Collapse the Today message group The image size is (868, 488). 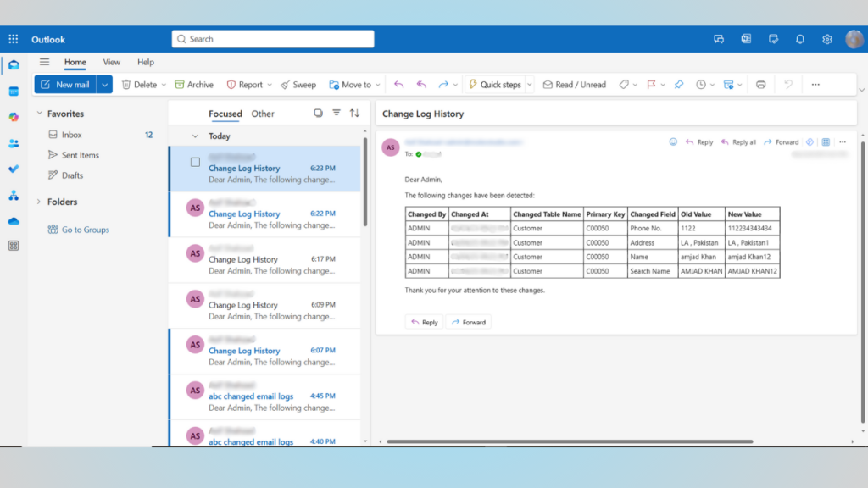coord(195,136)
